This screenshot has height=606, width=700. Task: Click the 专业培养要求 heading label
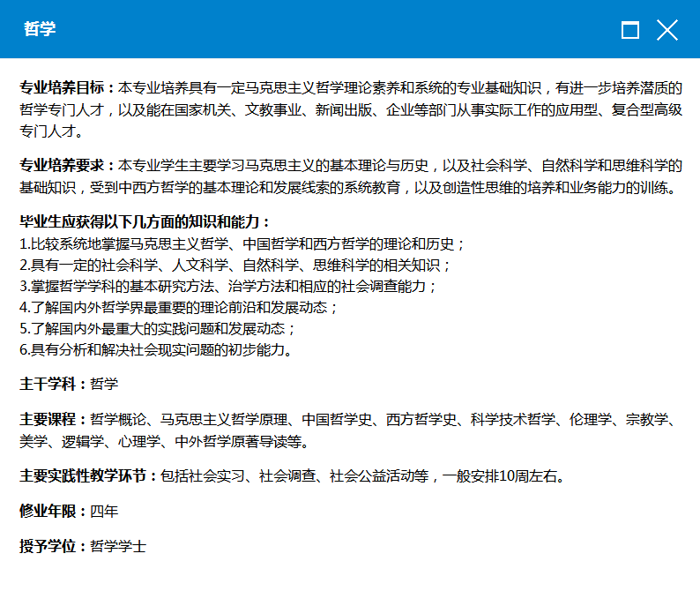[x=67, y=166]
